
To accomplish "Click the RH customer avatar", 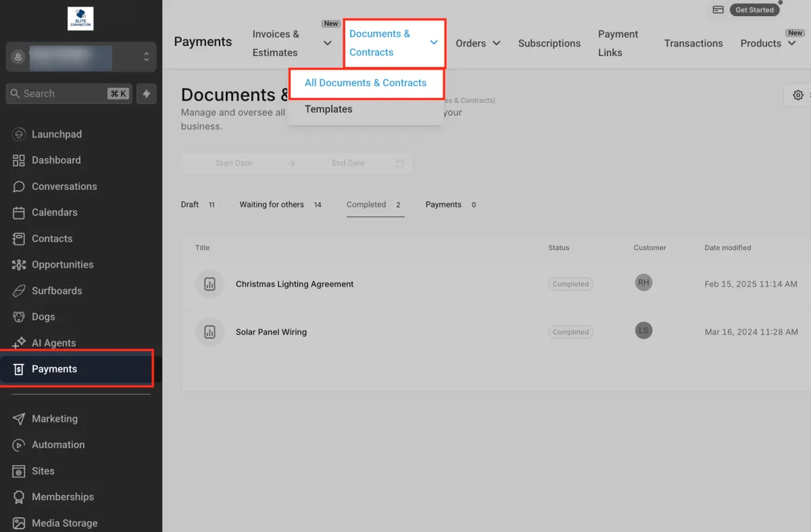I will coord(643,283).
